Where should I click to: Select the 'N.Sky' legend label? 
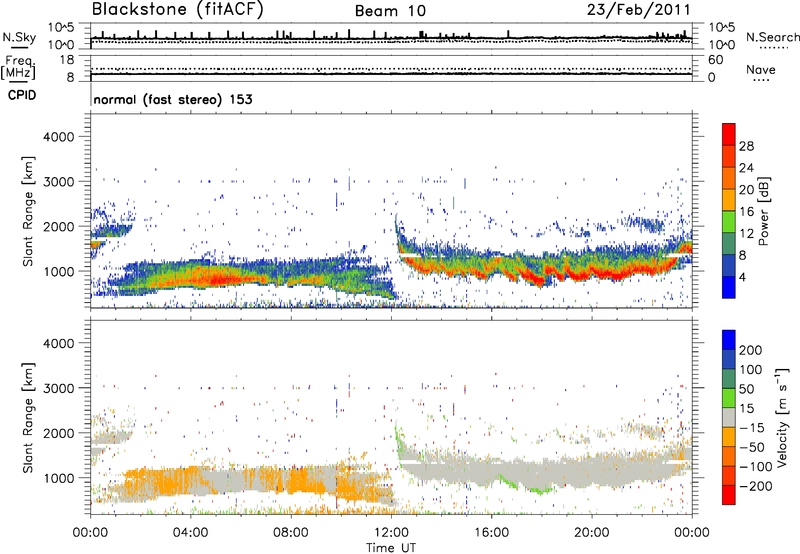pyautogui.click(x=19, y=37)
